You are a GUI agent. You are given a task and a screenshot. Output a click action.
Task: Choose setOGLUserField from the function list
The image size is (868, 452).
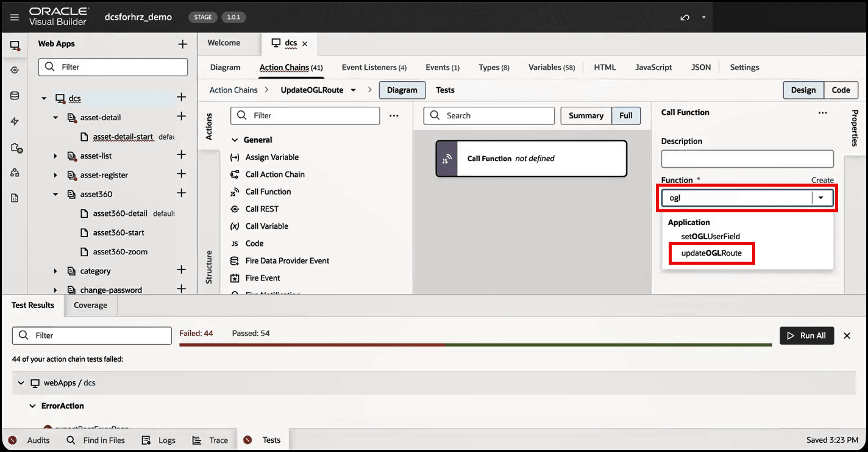(710, 236)
